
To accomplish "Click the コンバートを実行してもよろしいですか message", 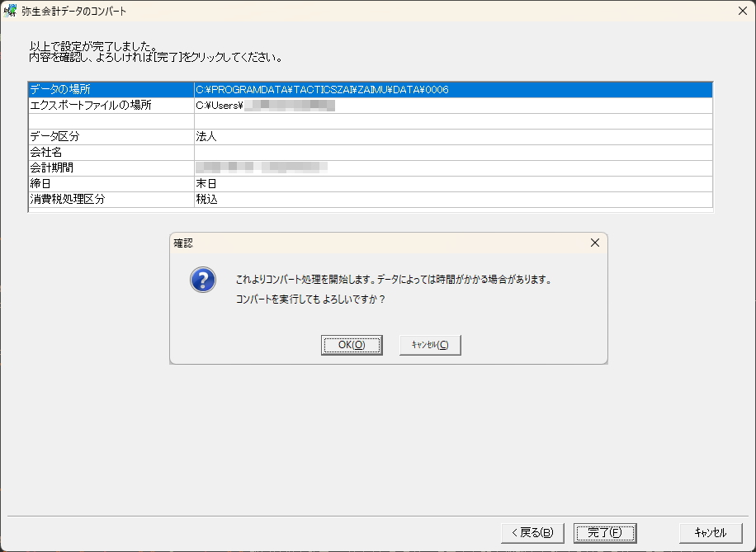I will [x=310, y=300].
